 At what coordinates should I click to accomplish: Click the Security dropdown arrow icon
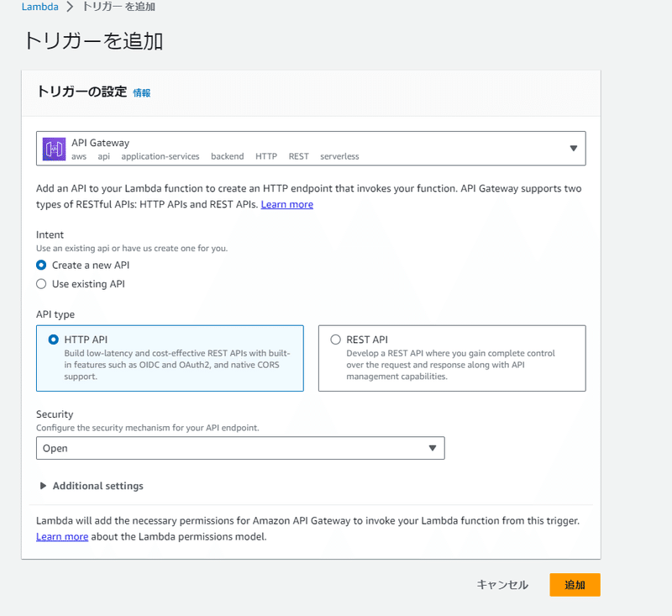(433, 448)
